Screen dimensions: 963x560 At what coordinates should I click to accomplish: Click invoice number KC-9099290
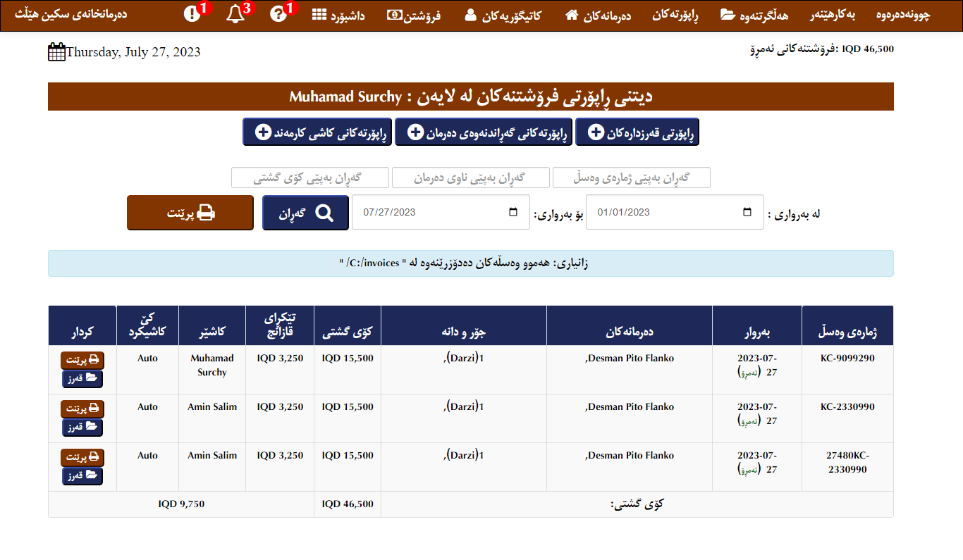click(847, 358)
